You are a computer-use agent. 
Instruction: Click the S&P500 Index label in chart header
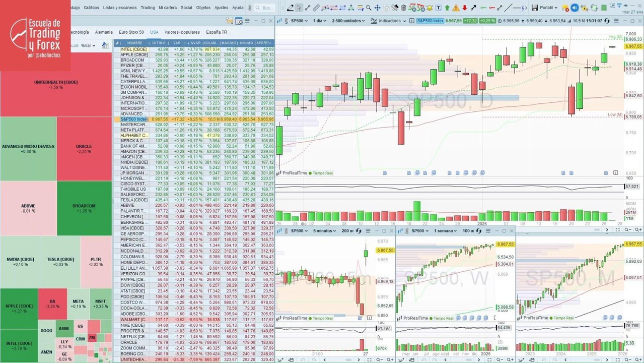(x=431, y=21)
